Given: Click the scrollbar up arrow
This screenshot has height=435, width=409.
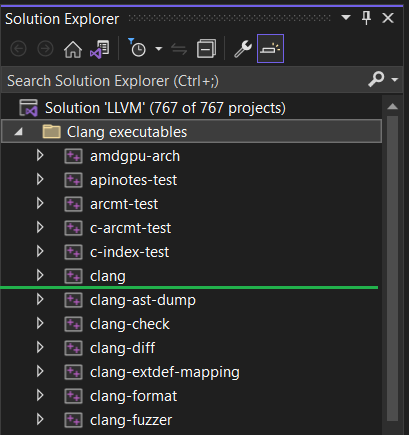Looking at the screenshot, I should (x=393, y=107).
